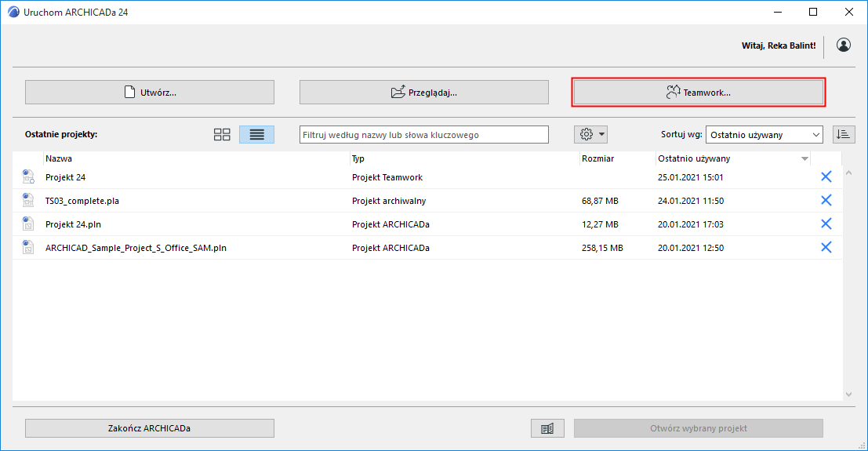Click the 20.01.2021 12:50 date cell

690,248
